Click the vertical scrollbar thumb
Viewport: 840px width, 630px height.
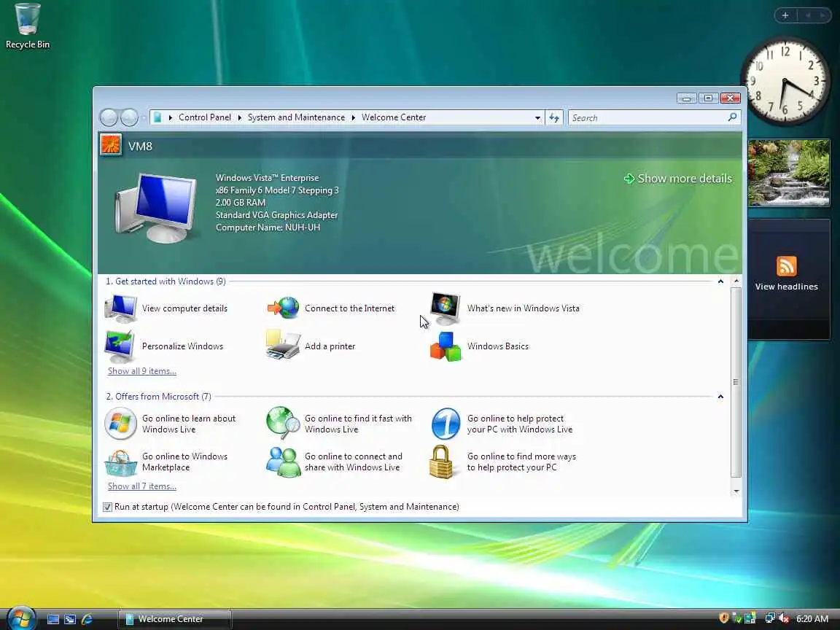pos(736,382)
